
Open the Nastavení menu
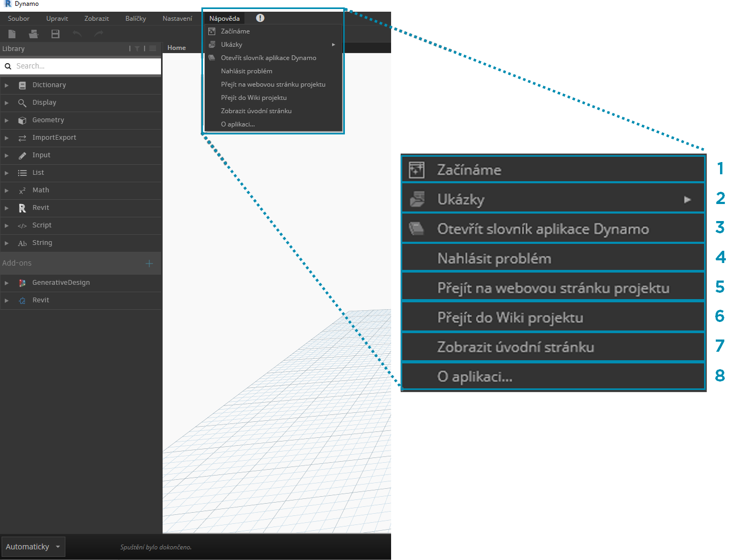177,19
